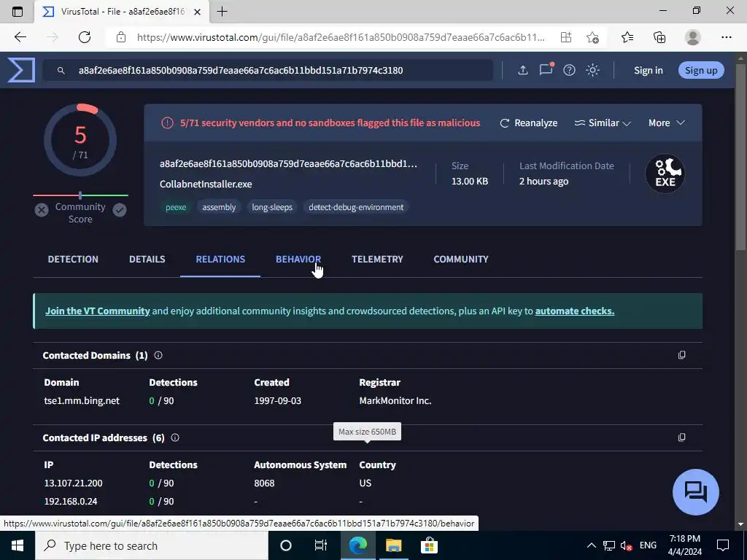This screenshot has height=560, width=747.
Task: Copy the Contacted IP addresses list
Action: pos(682,437)
